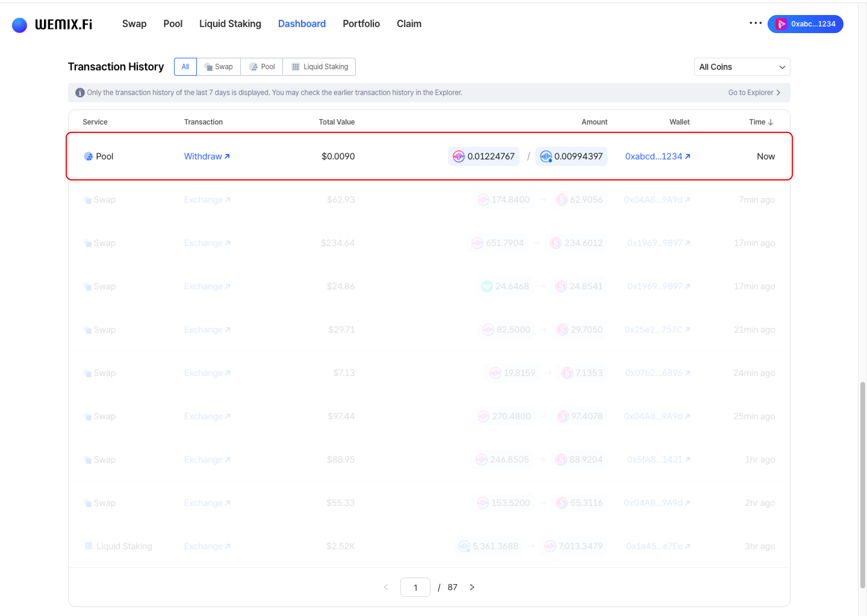Screen dimensions: 867x616
Task: Switch to Liquid Staking navigation tab
Action: pos(230,24)
